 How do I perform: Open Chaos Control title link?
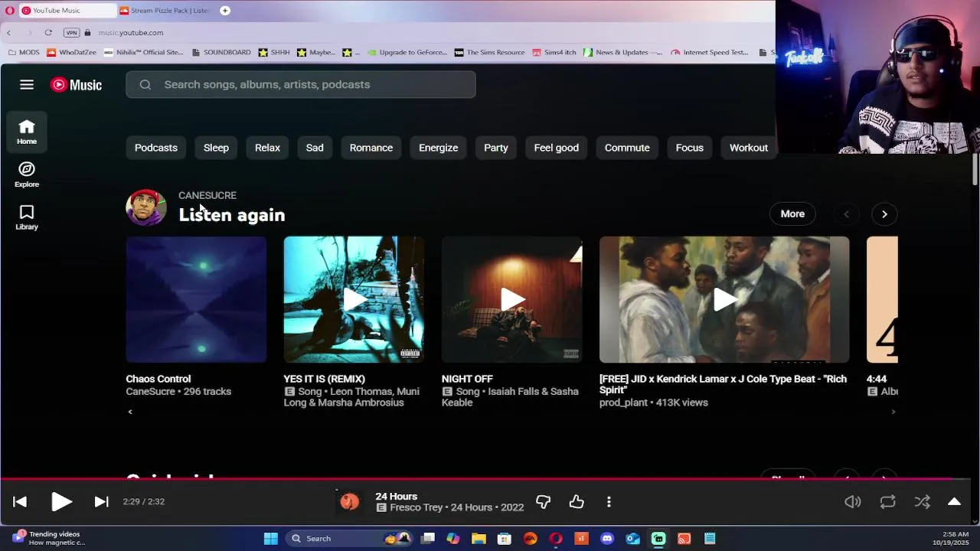click(158, 379)
